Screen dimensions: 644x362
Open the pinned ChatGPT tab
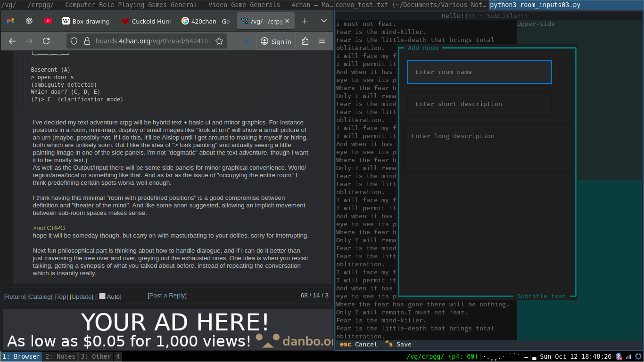29,21
